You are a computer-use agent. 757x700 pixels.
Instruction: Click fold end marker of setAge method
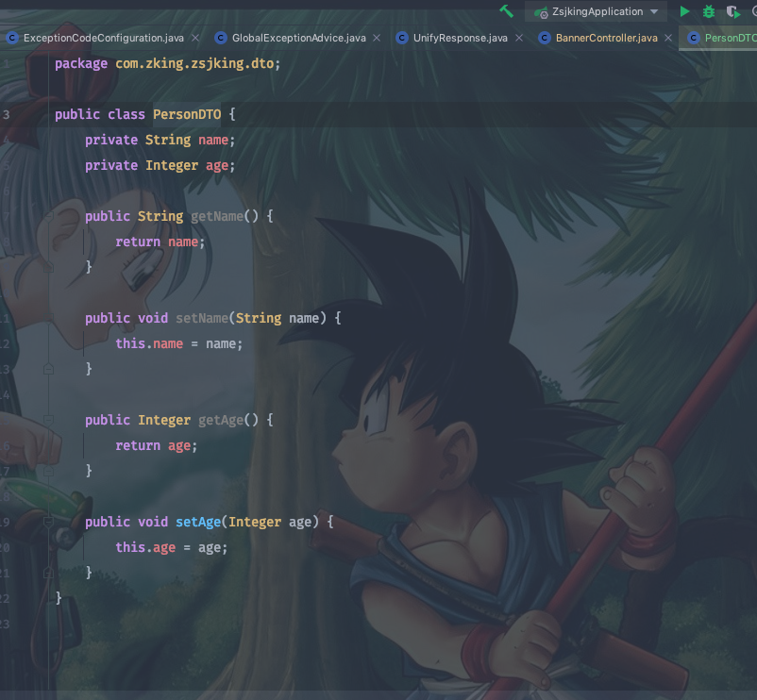(48, 573)
